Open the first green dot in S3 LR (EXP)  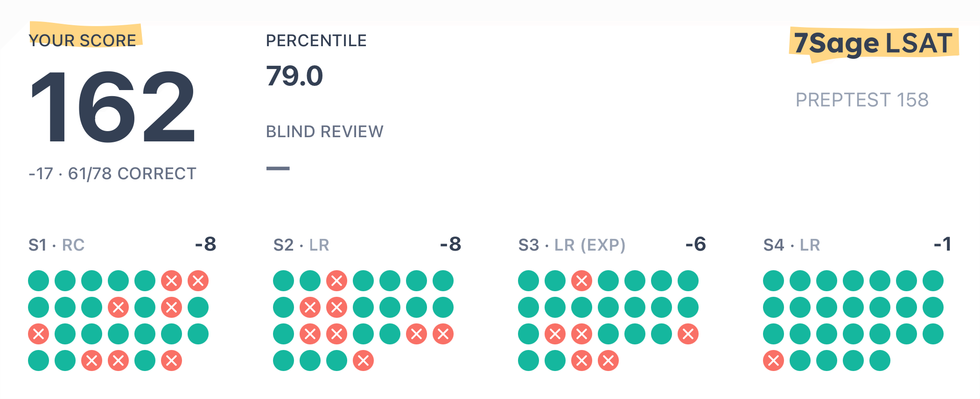pyautogui.click(x=528, y=281)
